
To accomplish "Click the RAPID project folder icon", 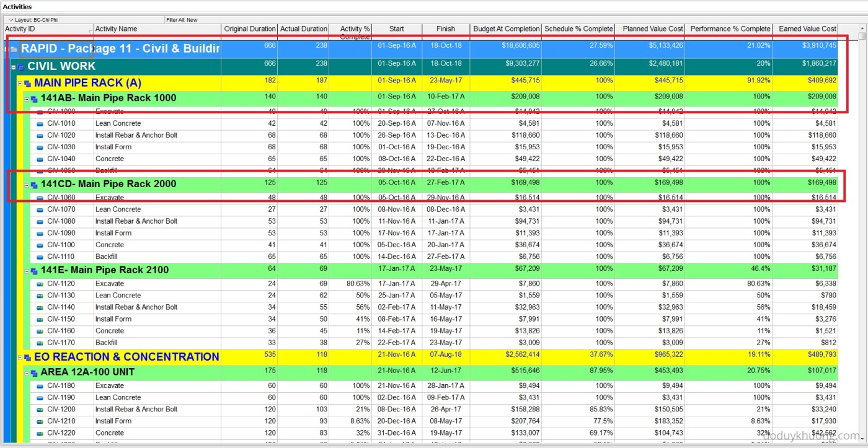I will point(14,49).
